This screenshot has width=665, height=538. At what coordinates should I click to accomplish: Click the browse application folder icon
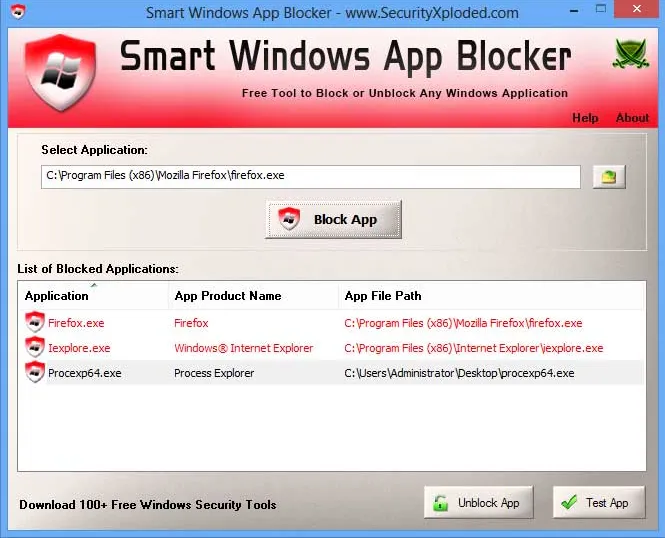609,177
